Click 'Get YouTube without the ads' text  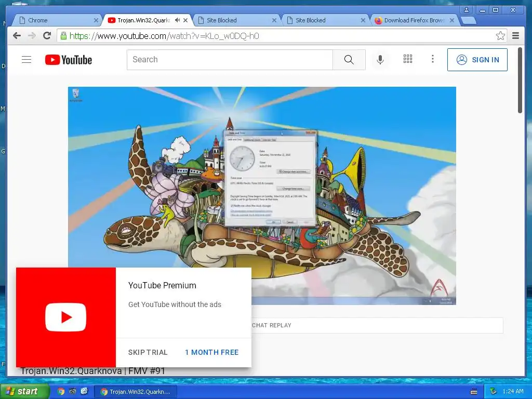pyautogui.click(x=175, y=304)
